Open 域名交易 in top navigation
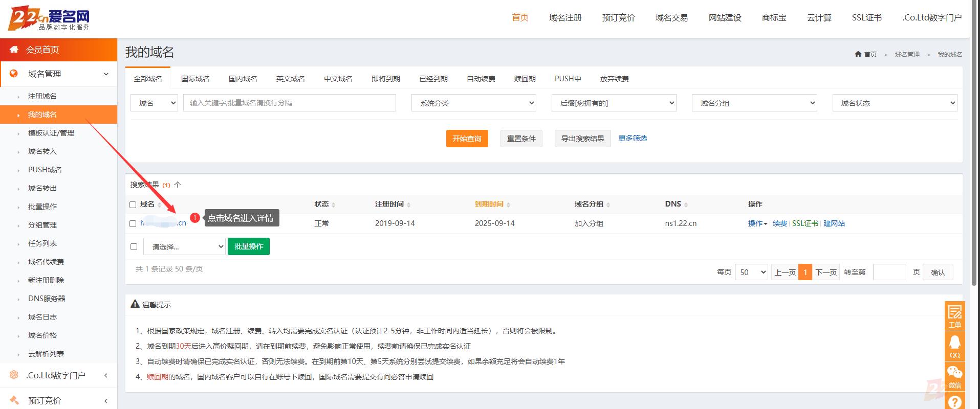 tap(671, 18)
